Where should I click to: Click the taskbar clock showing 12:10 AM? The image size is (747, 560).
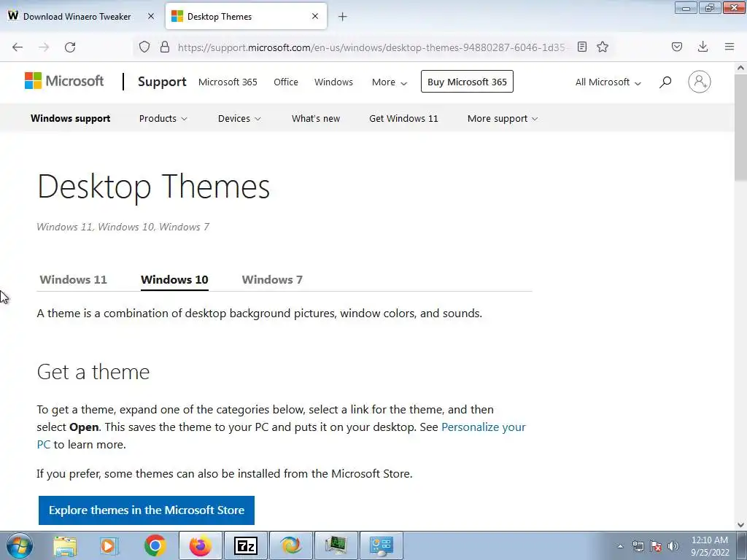coord(710,546)
